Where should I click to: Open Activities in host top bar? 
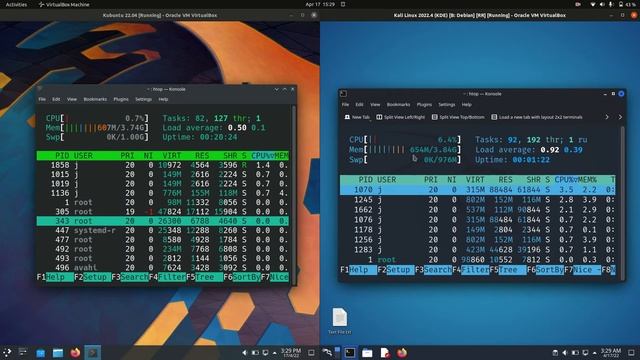pyautogui.click(x=16, y=4)
